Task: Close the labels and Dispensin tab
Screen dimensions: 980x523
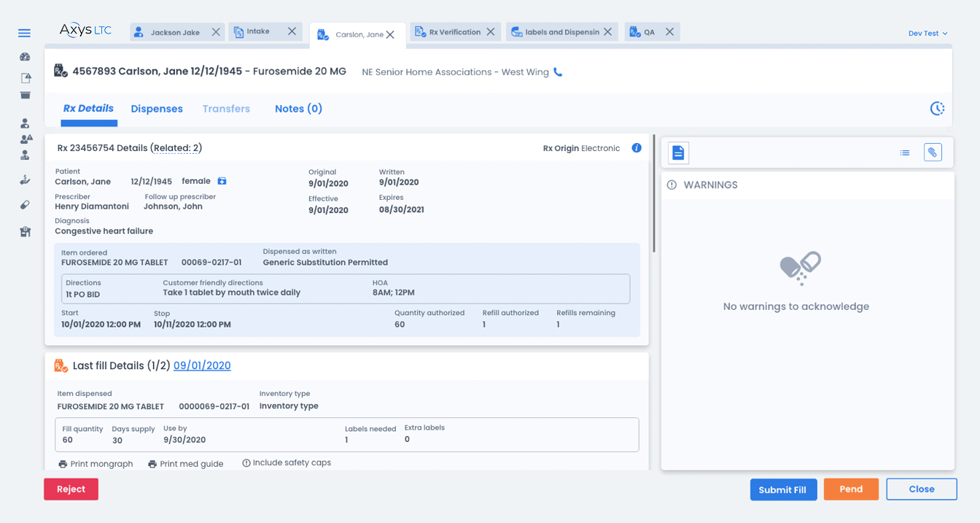Action: 607,32
